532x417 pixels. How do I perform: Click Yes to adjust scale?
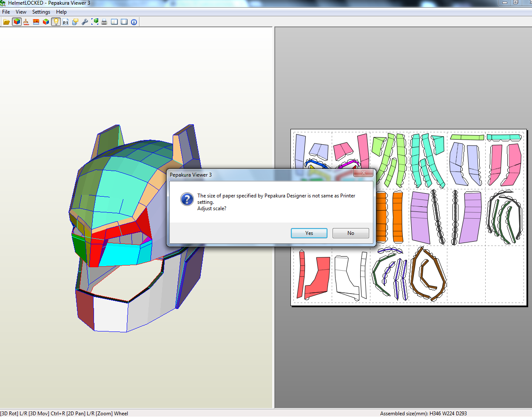point(309,233)
